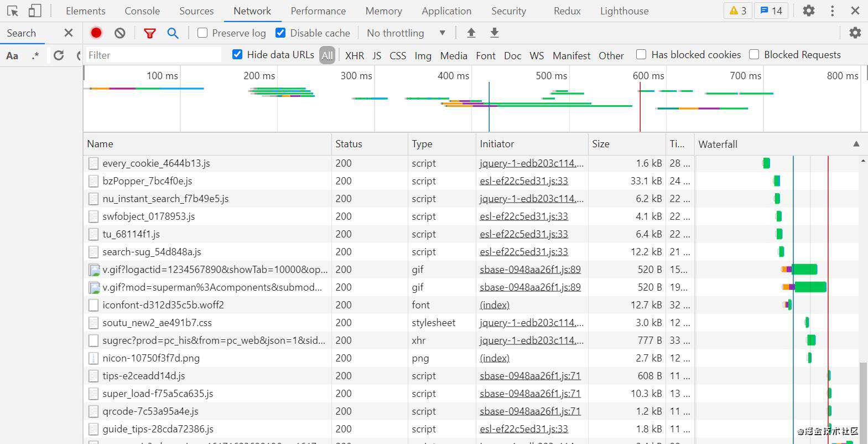Image resolution: width=868 pixels, height=444 pixels.
Task: Click green waterfall bar of v.gif?mod=superman row
Action: [x=810, y=287]
